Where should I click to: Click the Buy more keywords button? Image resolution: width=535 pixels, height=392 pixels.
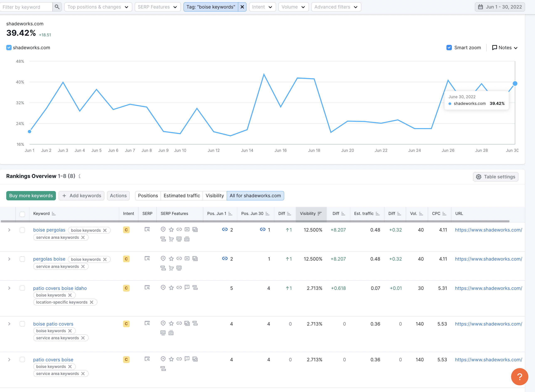click(x=31, y=196)
